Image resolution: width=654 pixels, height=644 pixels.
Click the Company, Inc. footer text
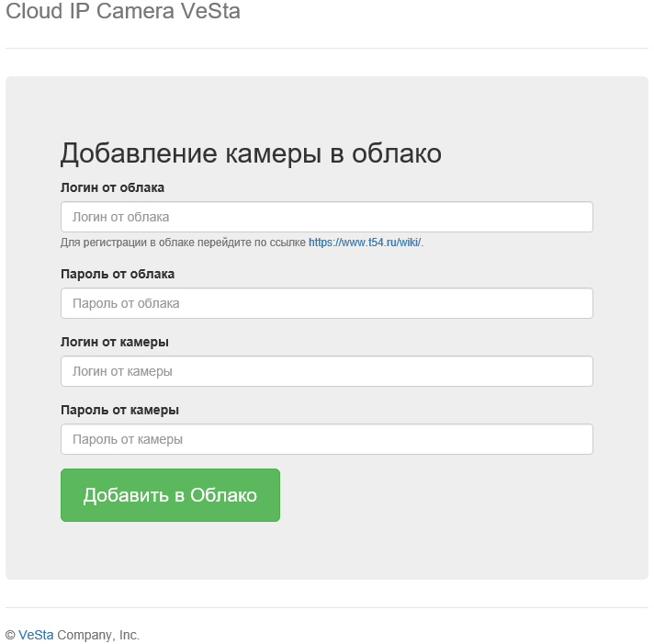pyautogui.click(x=98, y=635)
